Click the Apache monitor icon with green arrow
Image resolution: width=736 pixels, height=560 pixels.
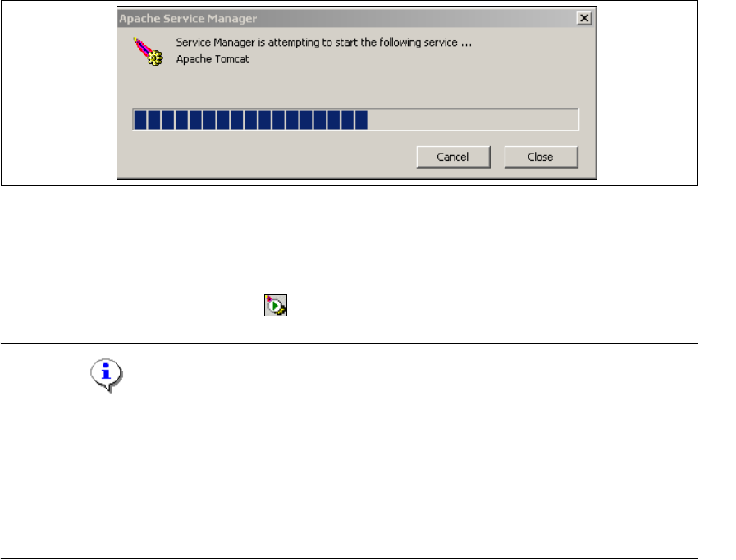(276, 305)
